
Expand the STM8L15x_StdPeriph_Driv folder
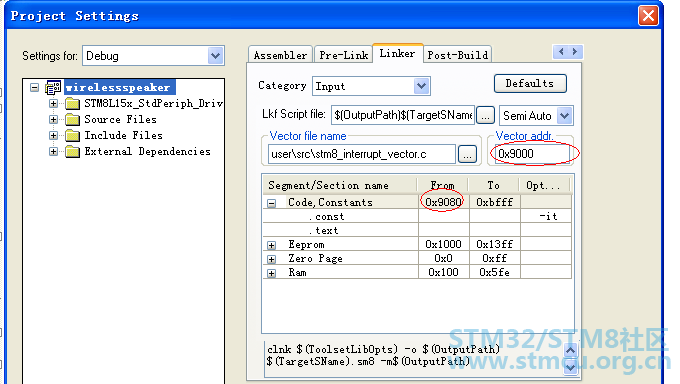[53, 103]
